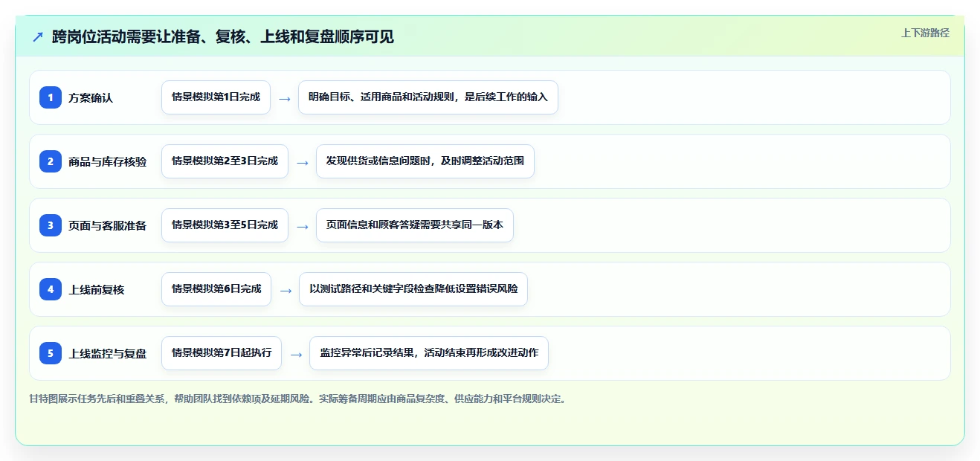Screen dimensions: 980x461
Task: Click the step 4 number badge
Action: [51, 289]
